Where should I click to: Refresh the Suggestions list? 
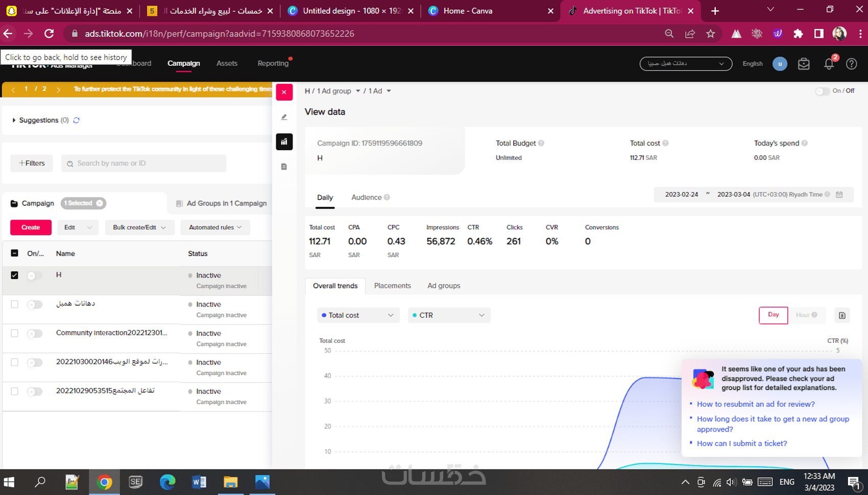pos(77,120)
